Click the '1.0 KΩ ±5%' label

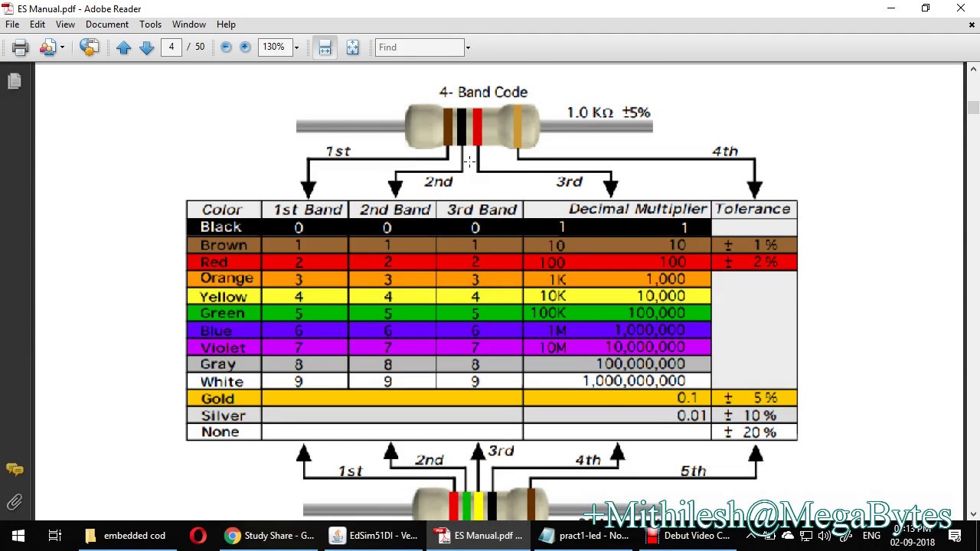[x=609, y=112]
